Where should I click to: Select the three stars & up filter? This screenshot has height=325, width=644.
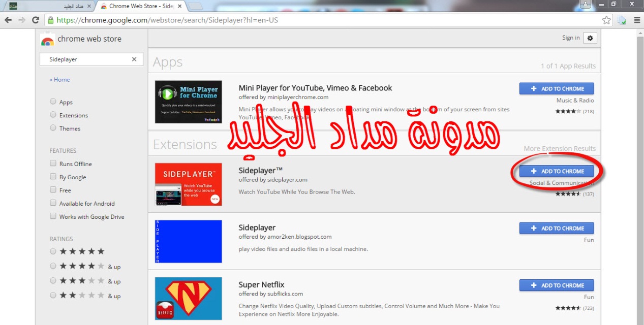point(53,281)
